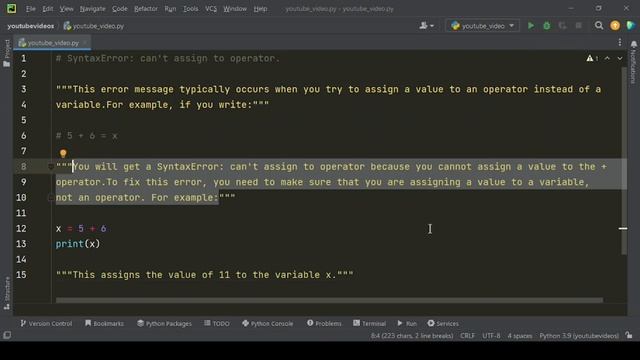Open the VCS menu
640x360 pixels.
click(x=211, y=9)
